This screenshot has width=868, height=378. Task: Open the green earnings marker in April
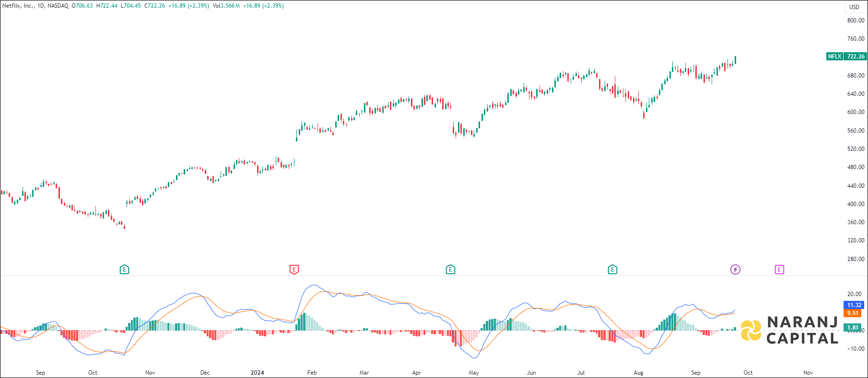tap(450, 270)
